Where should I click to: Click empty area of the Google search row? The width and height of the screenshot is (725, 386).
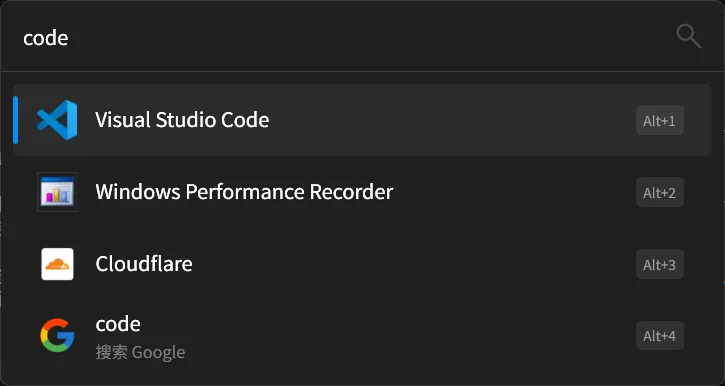click(x=407, y=336)
